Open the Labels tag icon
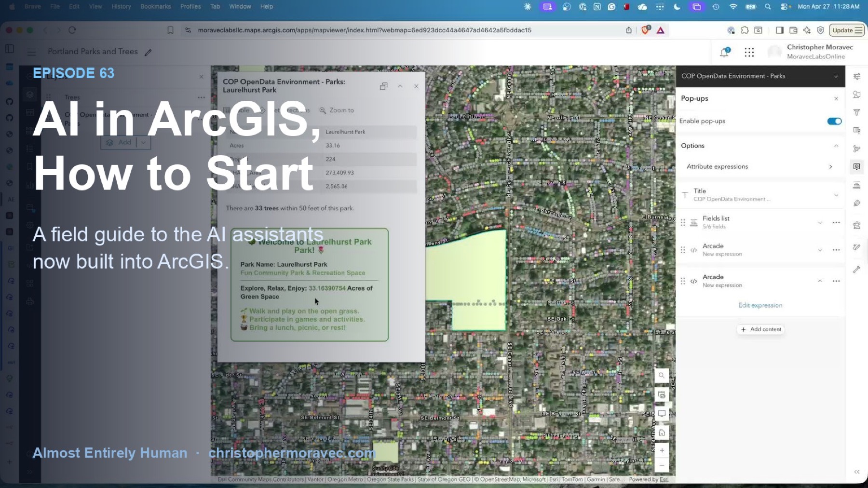 [x=857, y=203]
